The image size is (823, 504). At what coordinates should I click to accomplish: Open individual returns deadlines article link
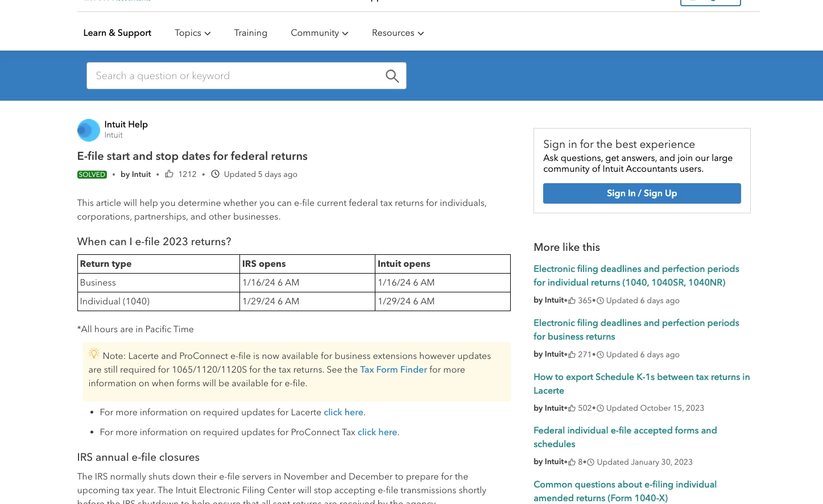[636, 276]
